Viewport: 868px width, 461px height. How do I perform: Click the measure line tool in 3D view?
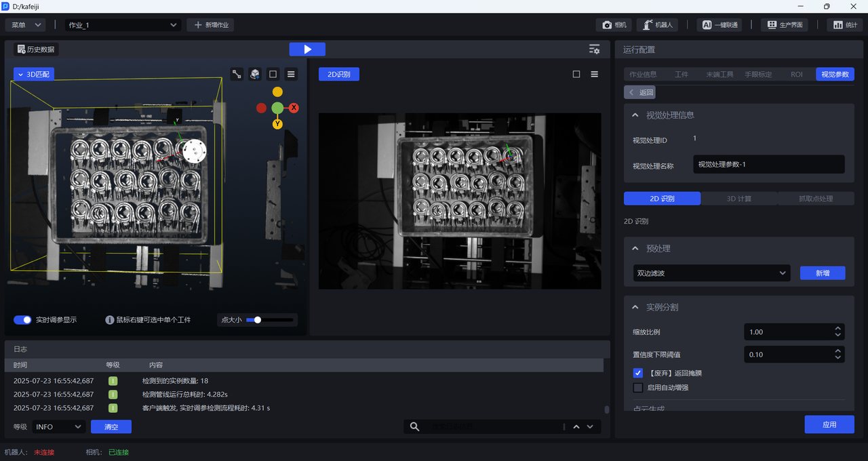tap(237, 75)
